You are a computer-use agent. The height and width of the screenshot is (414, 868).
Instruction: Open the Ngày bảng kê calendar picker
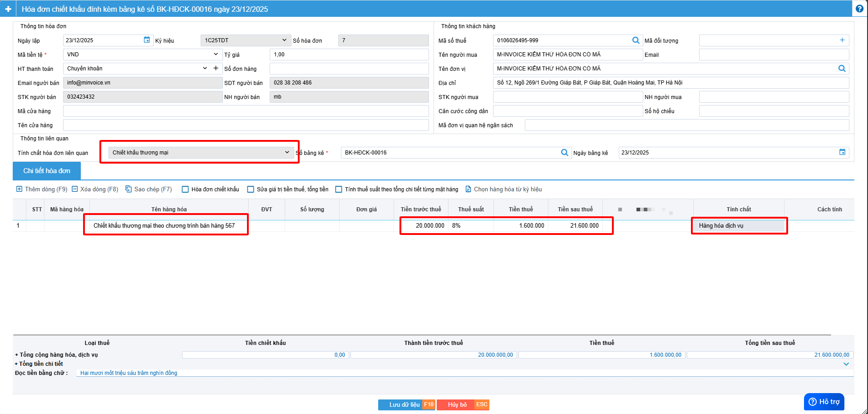842,152
